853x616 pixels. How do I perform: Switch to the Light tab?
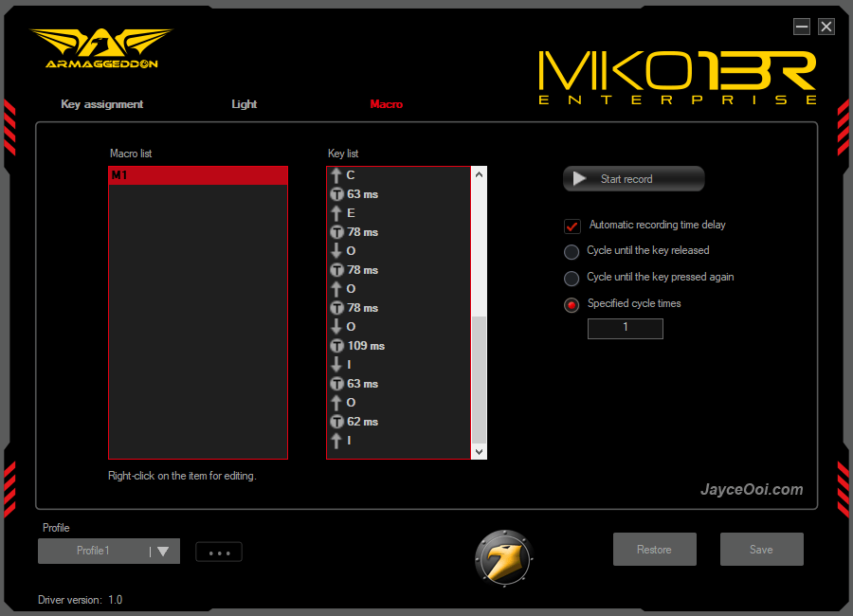[x=245, y=104]
